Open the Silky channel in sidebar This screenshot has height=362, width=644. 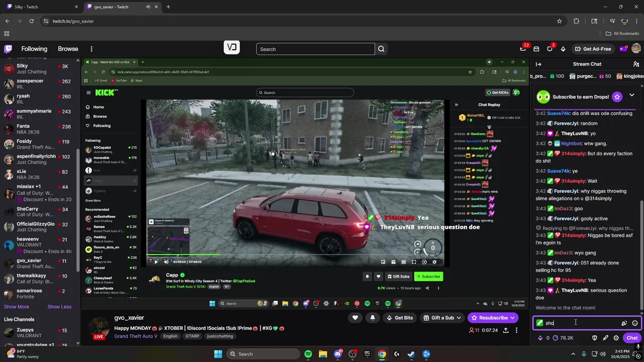(39, 69)
